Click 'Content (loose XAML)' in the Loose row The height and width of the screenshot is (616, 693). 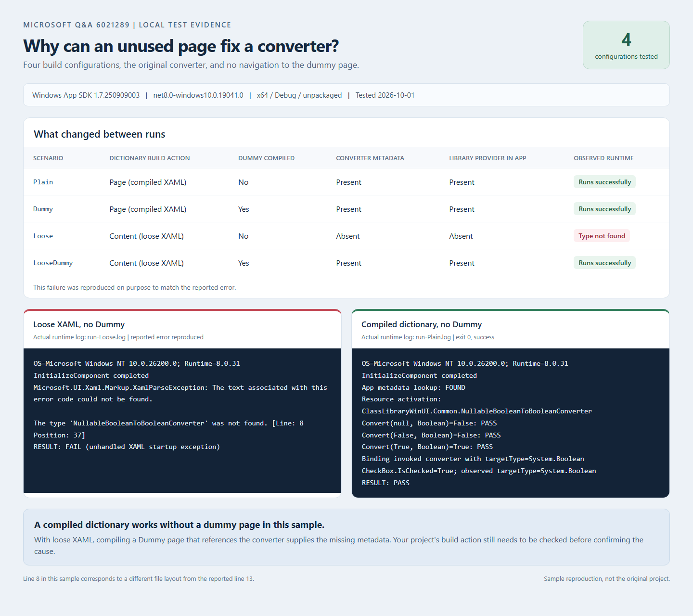146,236
